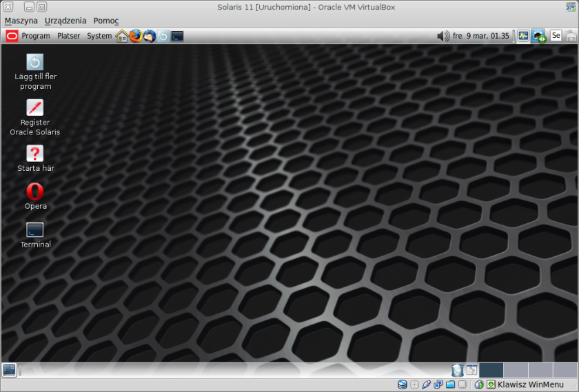
Task: Open the 'Starta här' help icon
Action: (x=35, y=154)
